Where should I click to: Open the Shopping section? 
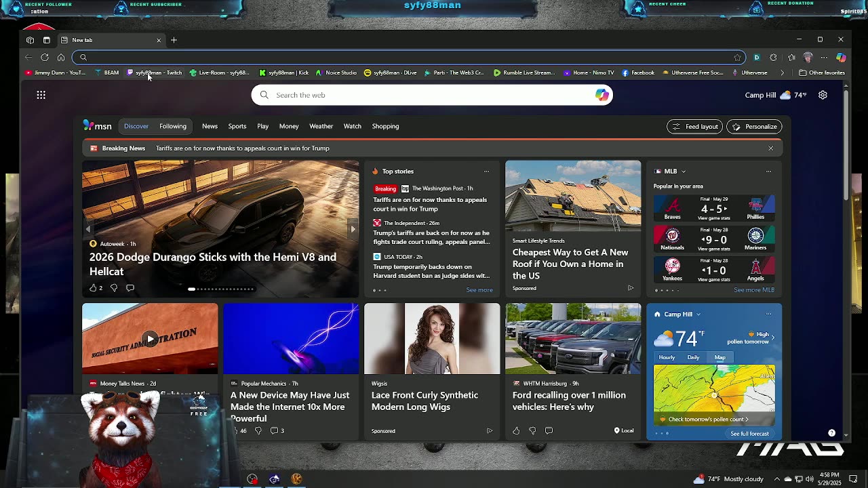point(385,126)
